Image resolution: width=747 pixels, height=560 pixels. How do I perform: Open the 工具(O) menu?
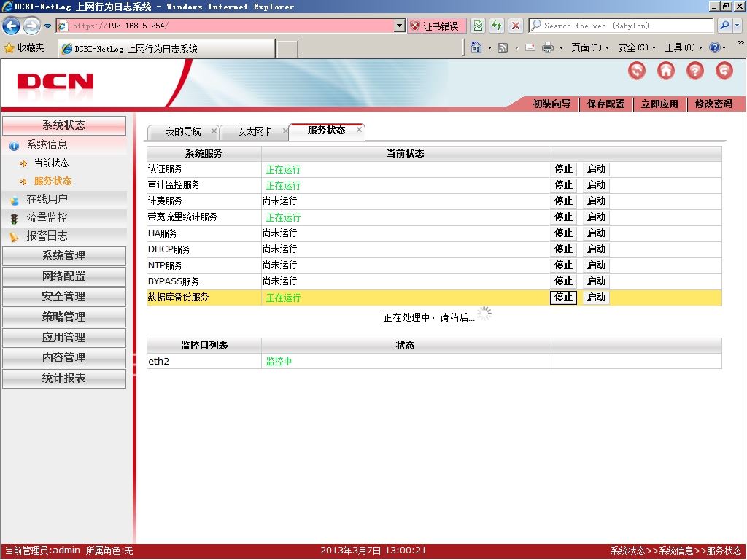tap(684, 47)
